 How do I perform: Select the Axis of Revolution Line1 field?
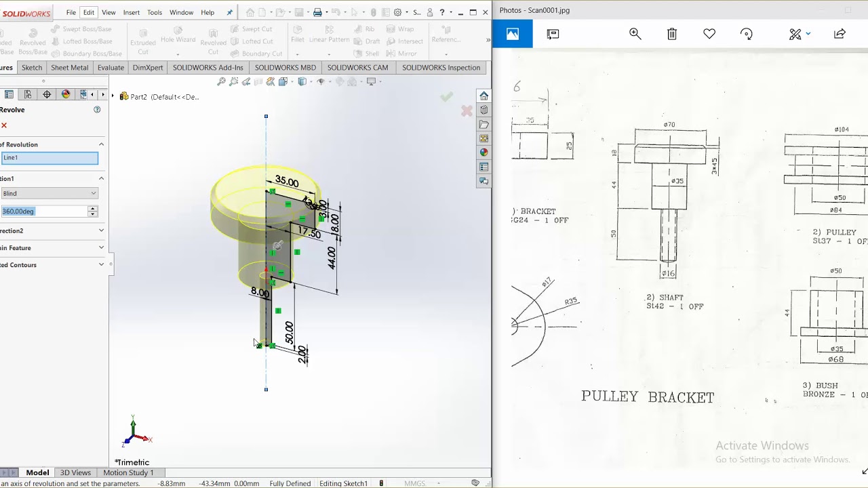click(50, 158)
